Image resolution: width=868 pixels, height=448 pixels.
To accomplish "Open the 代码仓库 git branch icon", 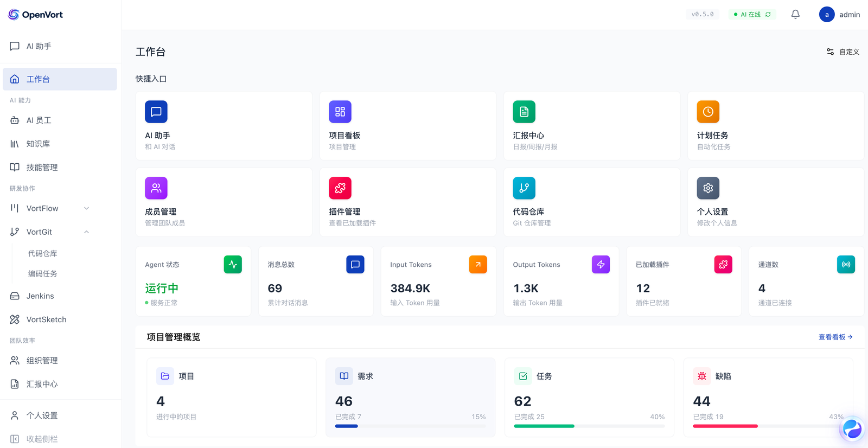I will pyautogui.click(x=524, y=188).
